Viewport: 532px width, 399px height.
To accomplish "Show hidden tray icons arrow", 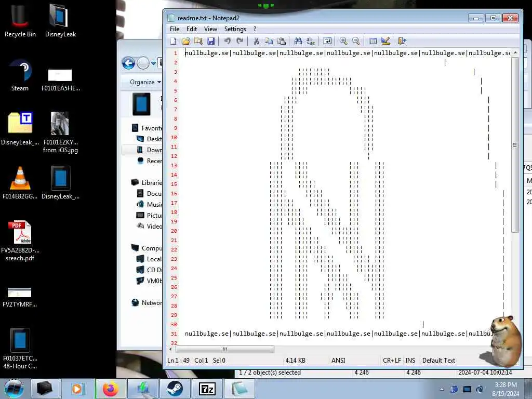I will click(442, 390).
